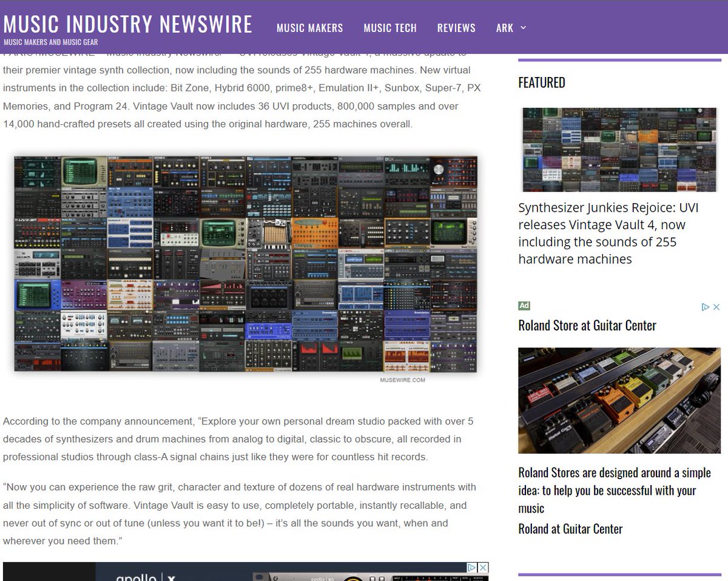The image size is (728, 581).
Task: Click the Featured Vintage Vault thumbnail
Action: (x=619, y=150)
